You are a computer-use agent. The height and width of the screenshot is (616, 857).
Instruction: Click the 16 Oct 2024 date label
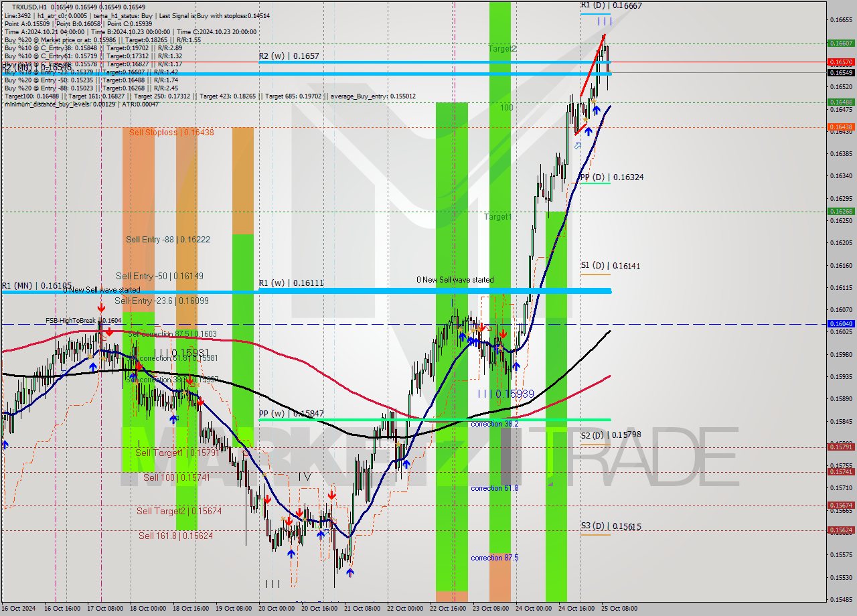tap(17, 609)
